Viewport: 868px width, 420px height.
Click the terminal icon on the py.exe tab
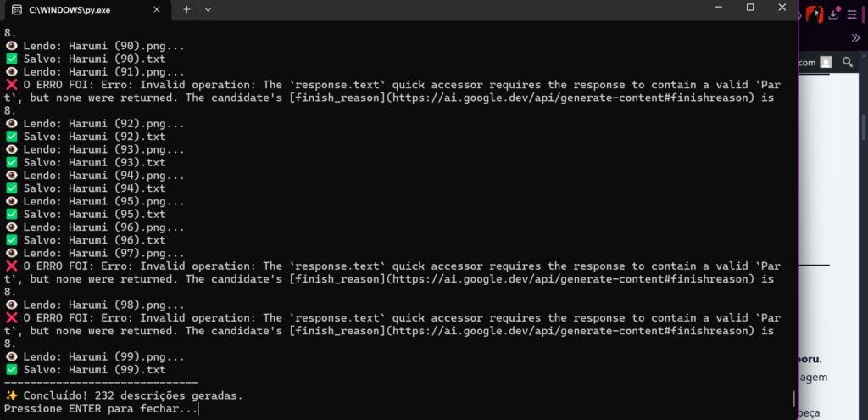17,8
